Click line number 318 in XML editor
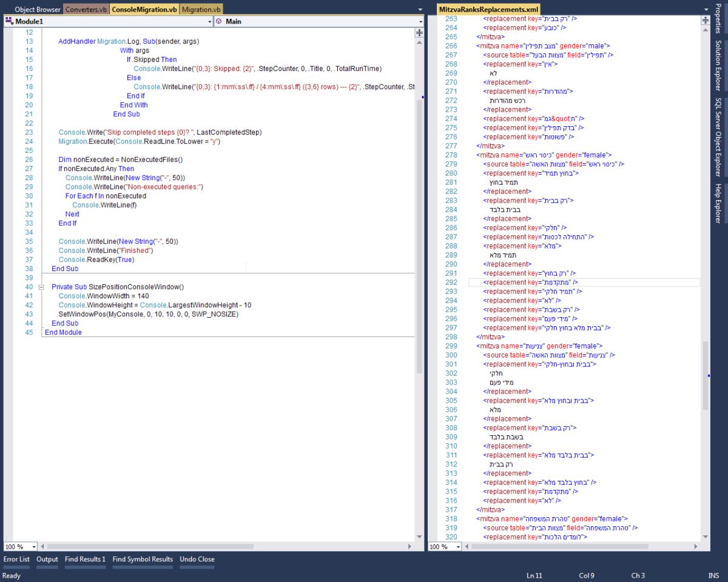 [451, 518]
